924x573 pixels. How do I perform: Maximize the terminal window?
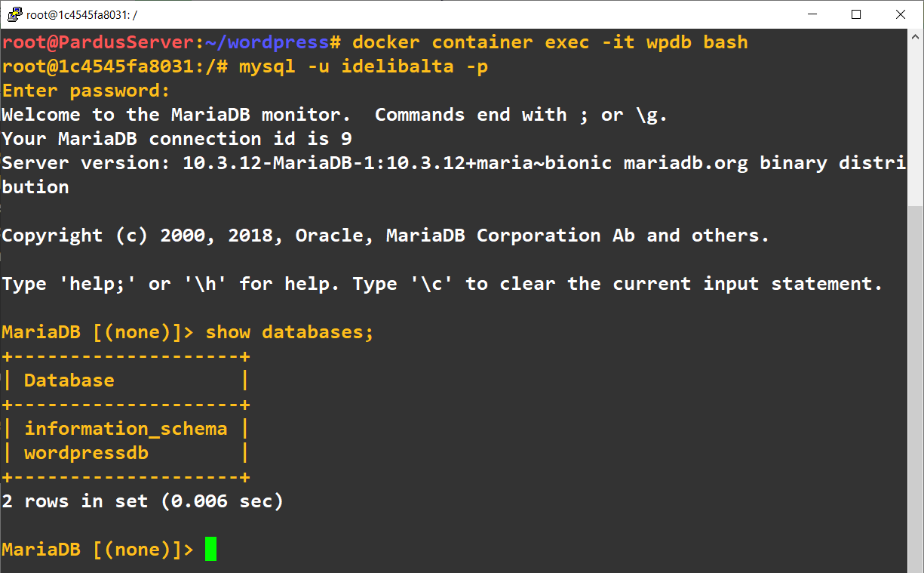tap(856, 14)
